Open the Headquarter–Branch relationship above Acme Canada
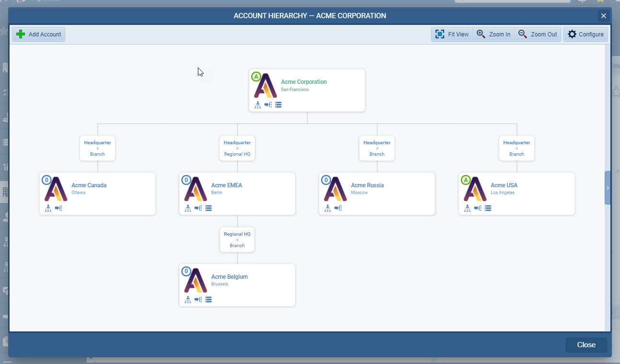620x364 pixels. point(97,148)
